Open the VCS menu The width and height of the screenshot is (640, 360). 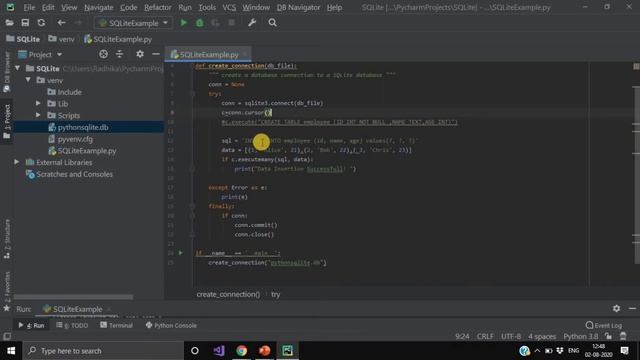pyautogui.click(x=229, y=7)
